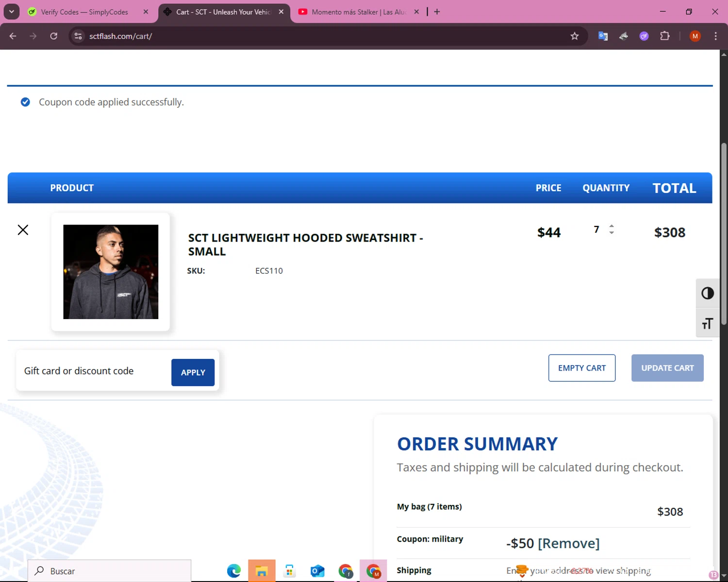Image resolution: width=728 pixels, height=582 pixels.
Task: Click the page vertical scrollbar thumb
Action: pyautogui.click(x=724, y=234)
